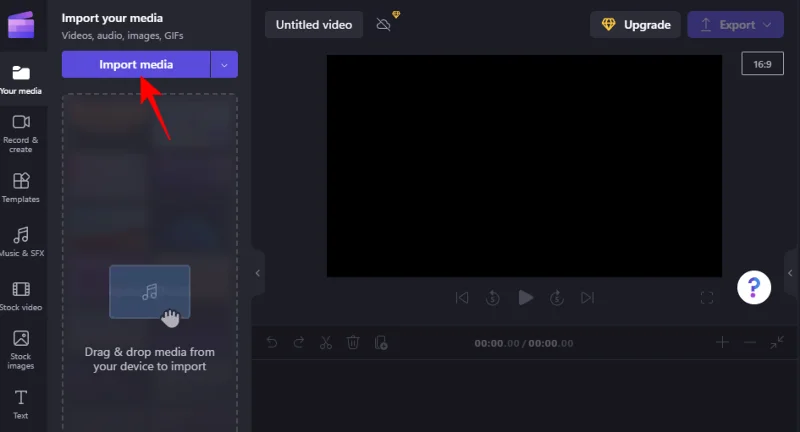Open the Templates sidebar tab
Screen dimensions: 800x432
tap(21, 188)
